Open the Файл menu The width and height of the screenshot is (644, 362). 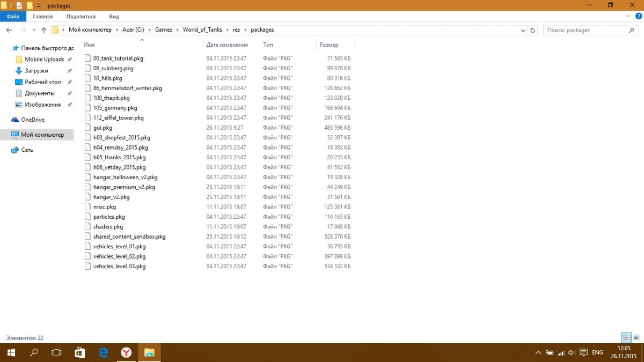13,17
